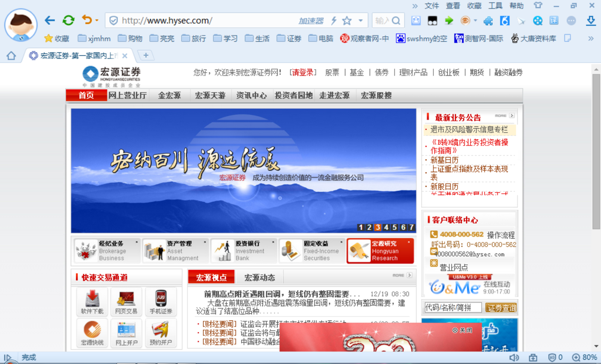
Task: Open the 证券 bookmark folder
Action: [289, 38]
